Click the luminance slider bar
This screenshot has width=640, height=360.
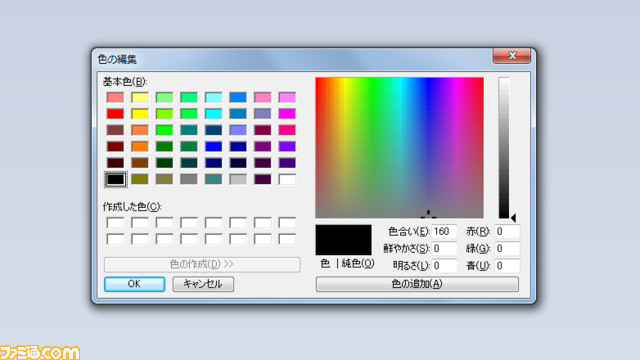tap(504, 147)
